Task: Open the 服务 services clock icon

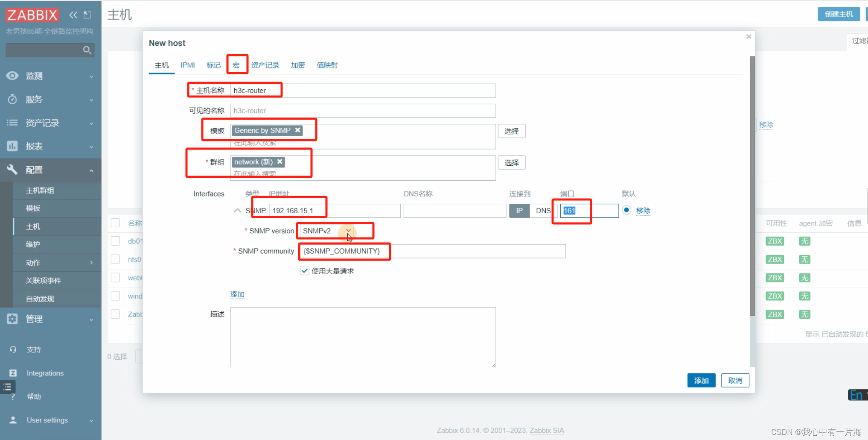Action: point(12,99)
